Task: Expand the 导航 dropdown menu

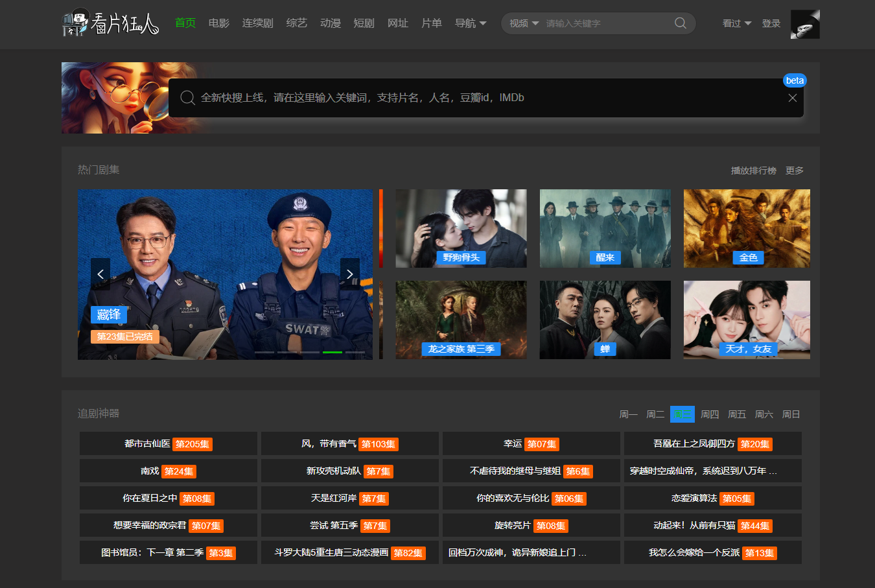Action: [471, 23]
